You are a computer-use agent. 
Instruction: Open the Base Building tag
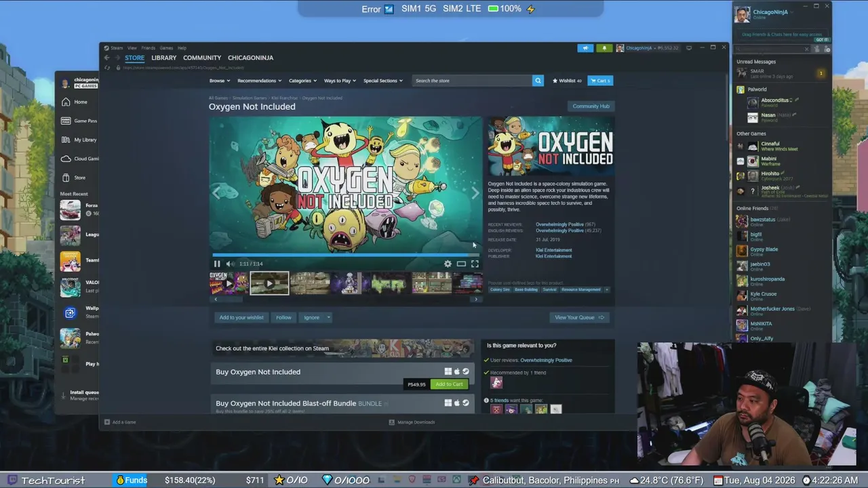(x=526, y=289)
